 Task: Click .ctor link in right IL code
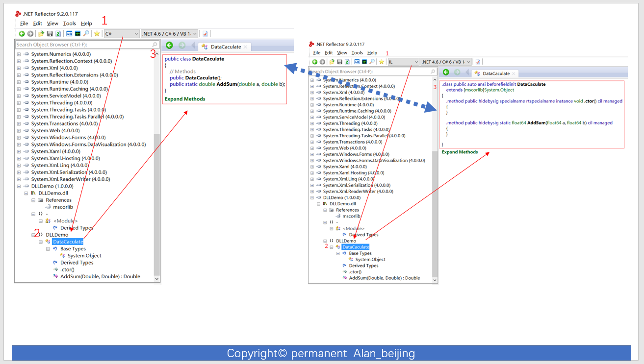(x=589, y=101)
